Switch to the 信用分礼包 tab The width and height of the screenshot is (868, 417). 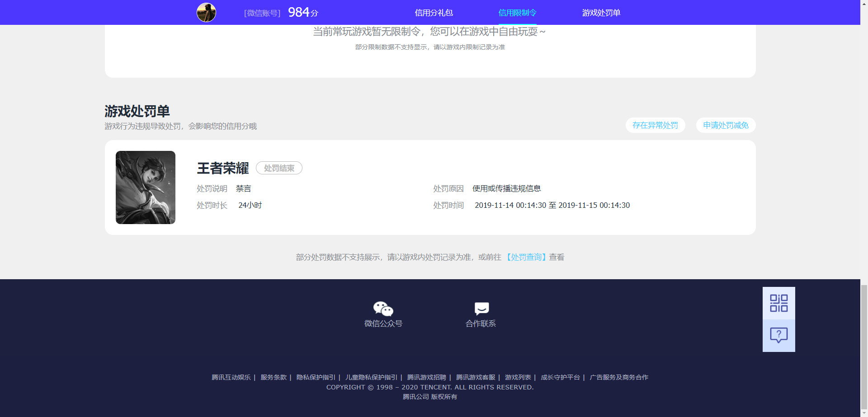[434, 13]
